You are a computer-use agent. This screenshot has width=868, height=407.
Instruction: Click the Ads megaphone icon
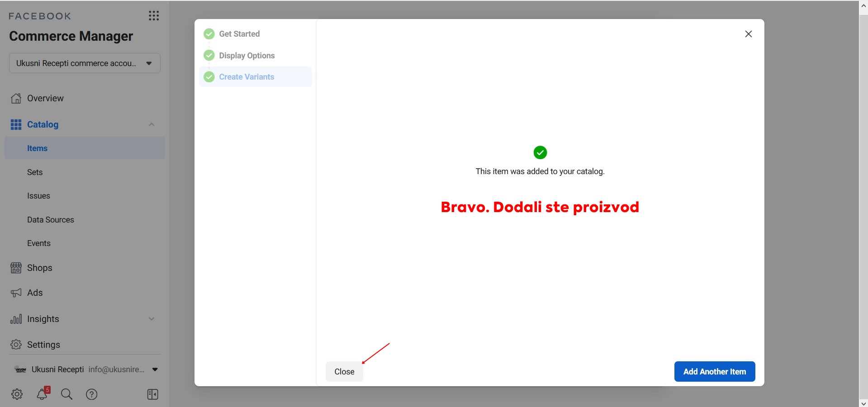pos(16,293)
